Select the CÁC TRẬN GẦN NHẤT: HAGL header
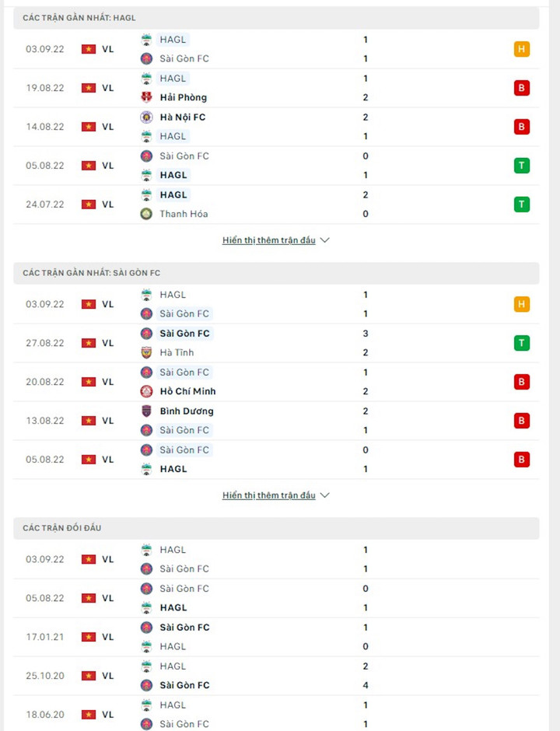 [78, 17]
